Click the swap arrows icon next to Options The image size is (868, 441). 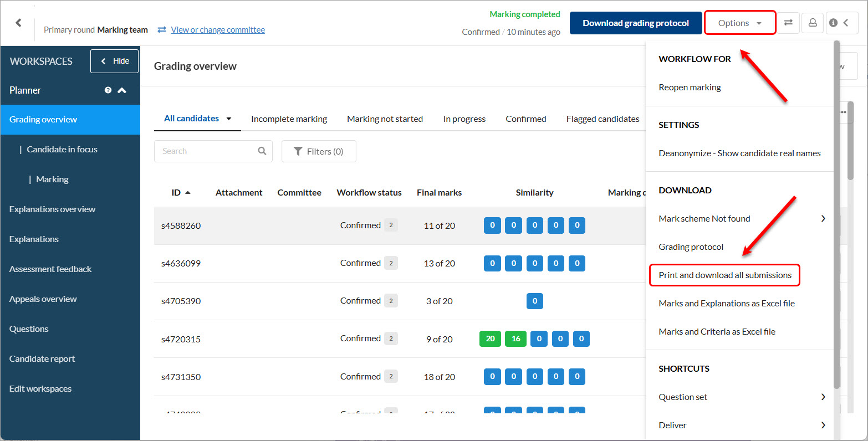[788, 23]
